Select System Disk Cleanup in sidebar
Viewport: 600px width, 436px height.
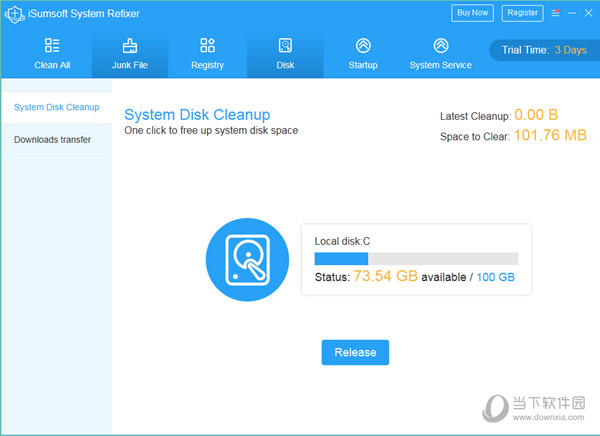[57, 107]
